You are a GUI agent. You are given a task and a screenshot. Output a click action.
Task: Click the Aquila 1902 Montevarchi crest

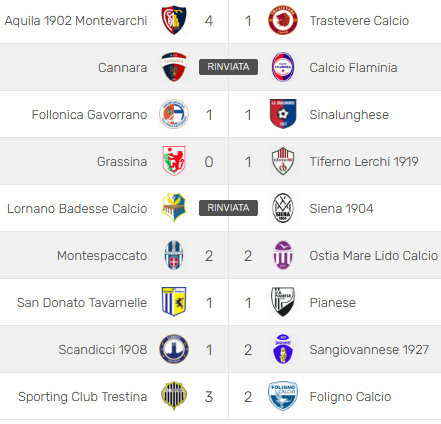tap(174, 20)
